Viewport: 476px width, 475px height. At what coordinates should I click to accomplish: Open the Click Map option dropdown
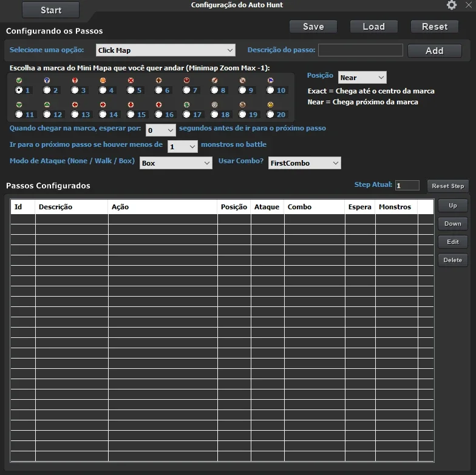[166, 50]
